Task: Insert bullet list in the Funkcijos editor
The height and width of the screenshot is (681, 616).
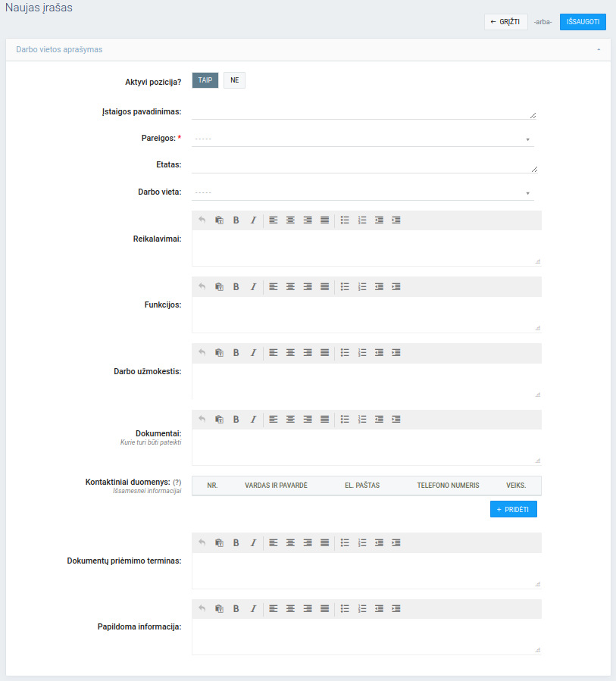Action: [345, 287]
